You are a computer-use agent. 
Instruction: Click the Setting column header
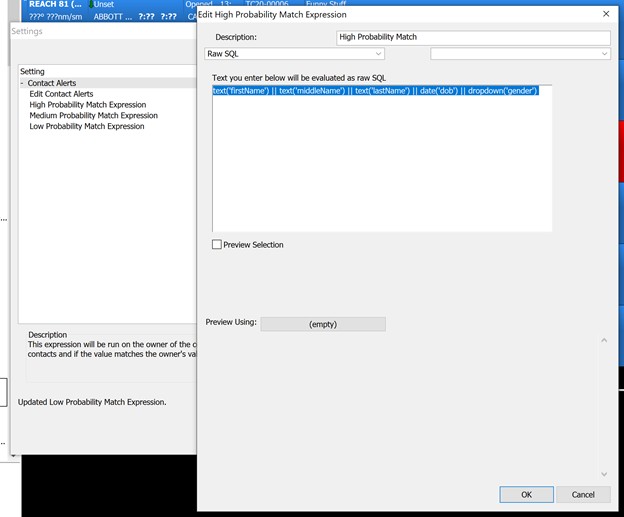tap(32, 71)
